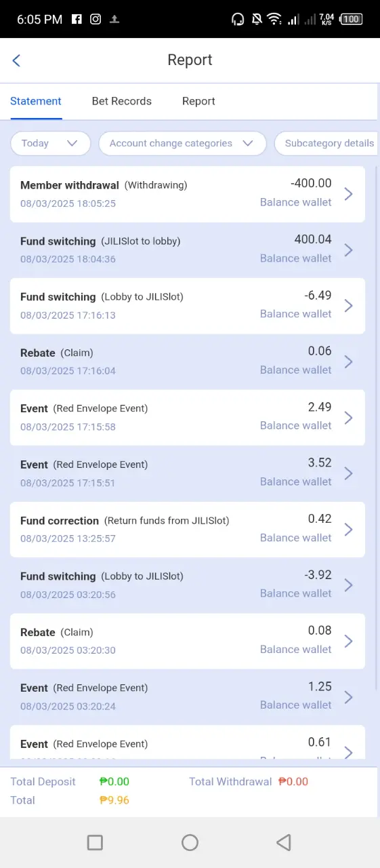Expand the Today date filter dropdown
The height and width of the screenshot is (868, 380).
[51, 143]
